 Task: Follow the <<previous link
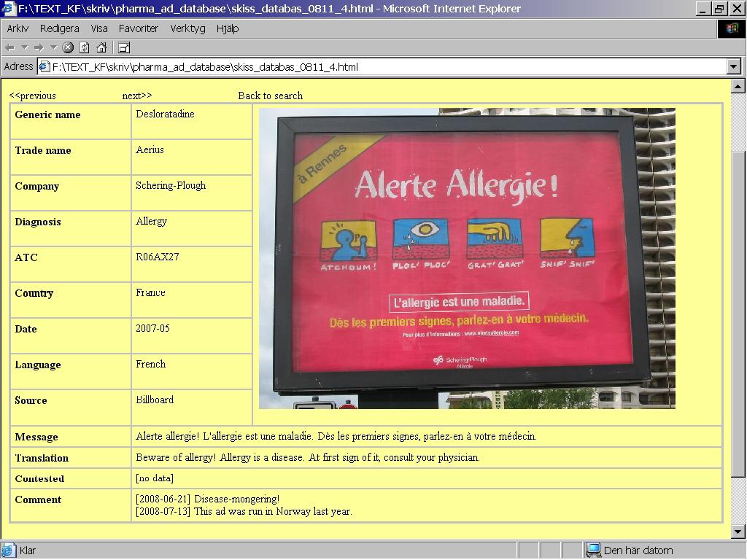pos(32,96)
